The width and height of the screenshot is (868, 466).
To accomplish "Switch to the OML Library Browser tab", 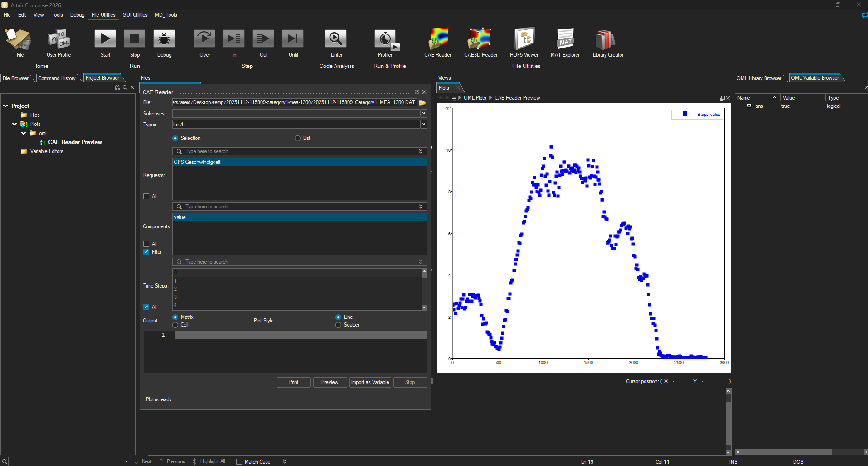I will click(759, 78).
